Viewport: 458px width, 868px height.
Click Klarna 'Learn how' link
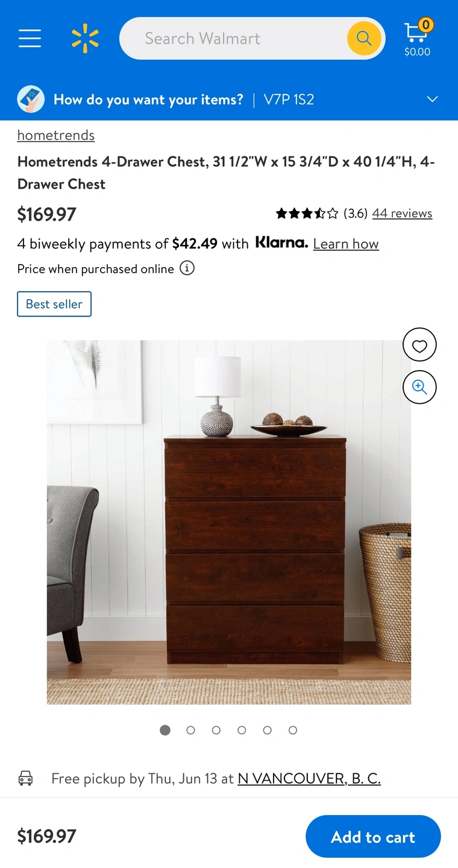click(346, 244)
